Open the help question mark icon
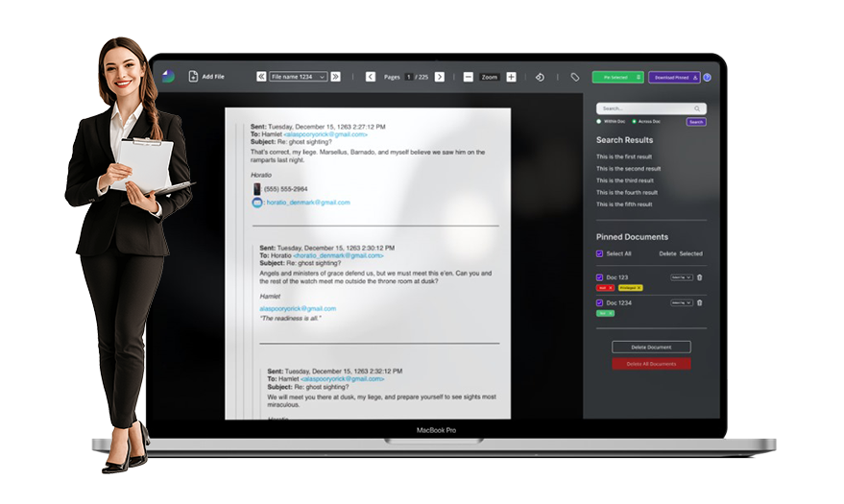This screenshot has height=504, width=844. tap(707, 78)
